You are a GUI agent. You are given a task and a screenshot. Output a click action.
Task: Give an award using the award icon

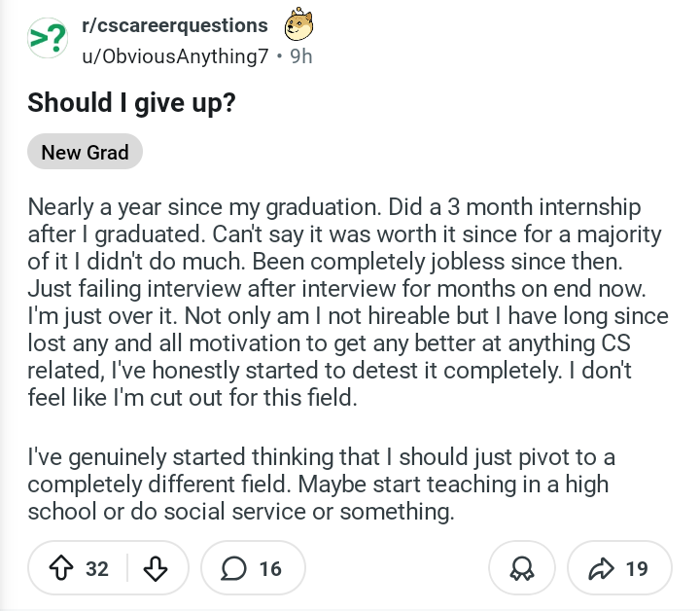522,568
